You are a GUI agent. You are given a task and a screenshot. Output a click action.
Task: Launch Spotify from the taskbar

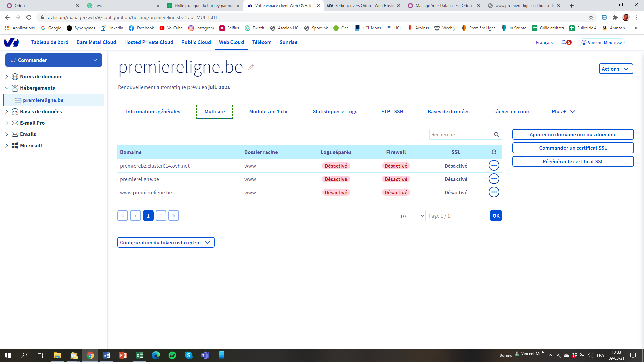[x=172, y=355]
